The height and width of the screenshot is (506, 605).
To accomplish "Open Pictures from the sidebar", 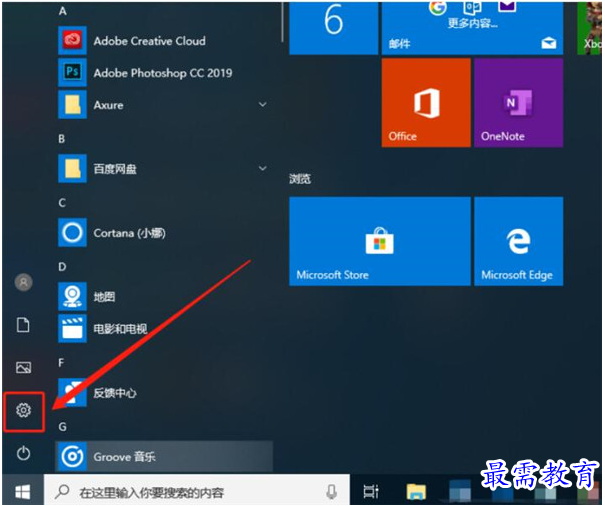I will tap(24, 367).
